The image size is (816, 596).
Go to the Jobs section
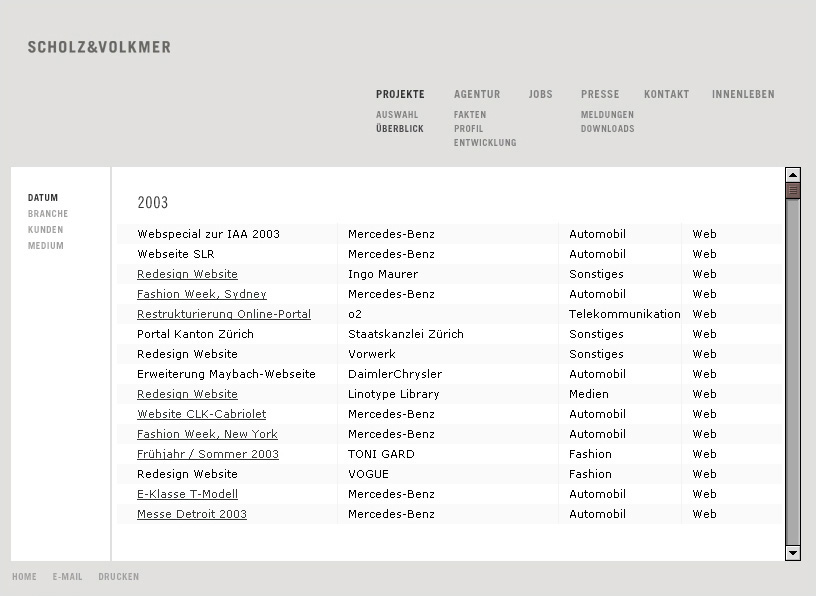point(540,94)
